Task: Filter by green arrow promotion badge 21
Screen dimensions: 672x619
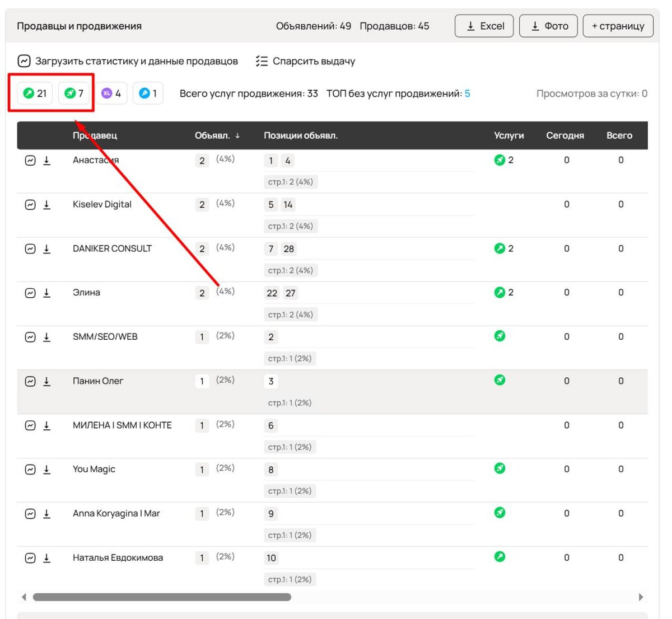Action: coord(35,93)
